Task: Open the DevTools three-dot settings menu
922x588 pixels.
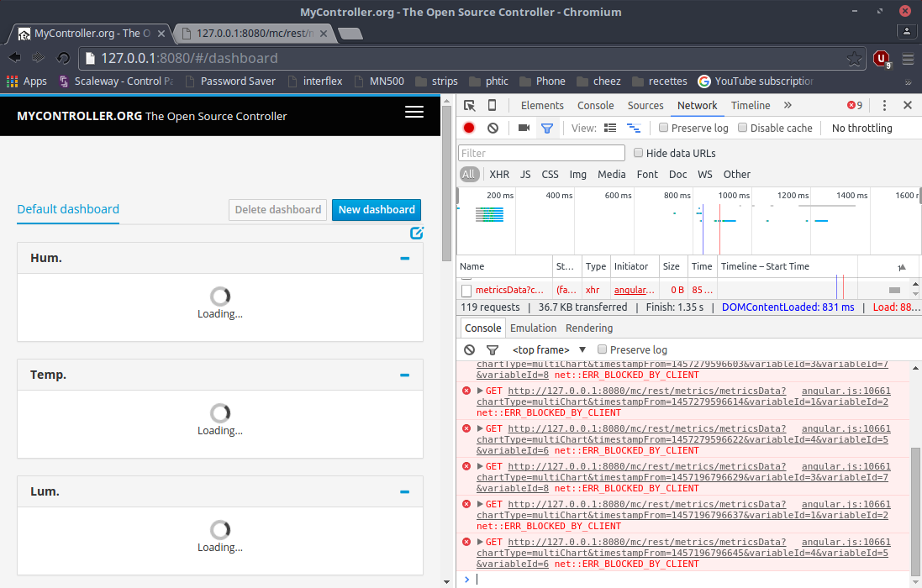Action: point(884,105)
